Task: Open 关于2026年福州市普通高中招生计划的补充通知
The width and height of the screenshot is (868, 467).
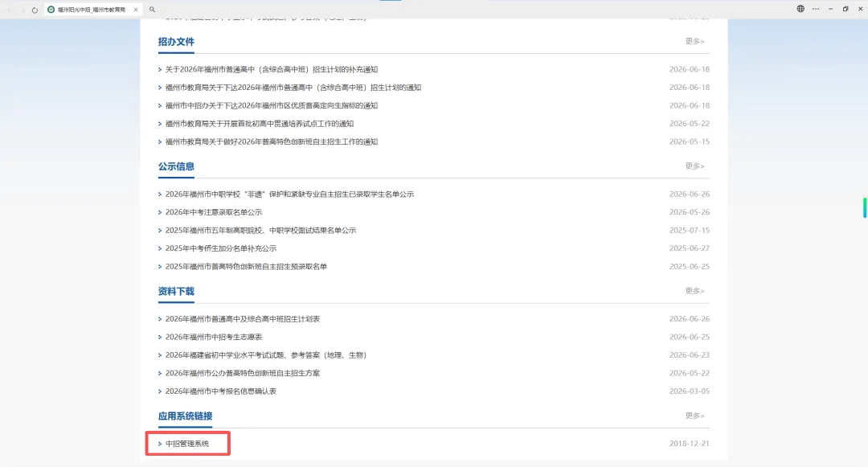Action: (272, 70)
